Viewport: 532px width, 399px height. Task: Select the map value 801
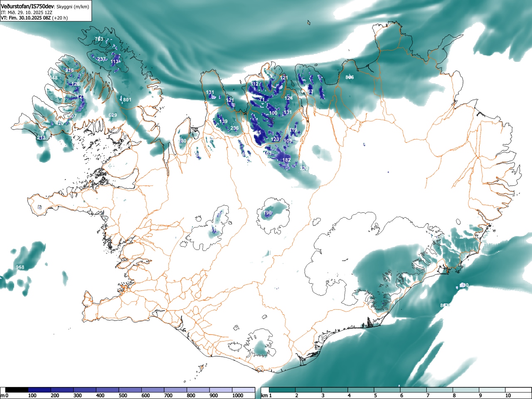coord(127,100)
